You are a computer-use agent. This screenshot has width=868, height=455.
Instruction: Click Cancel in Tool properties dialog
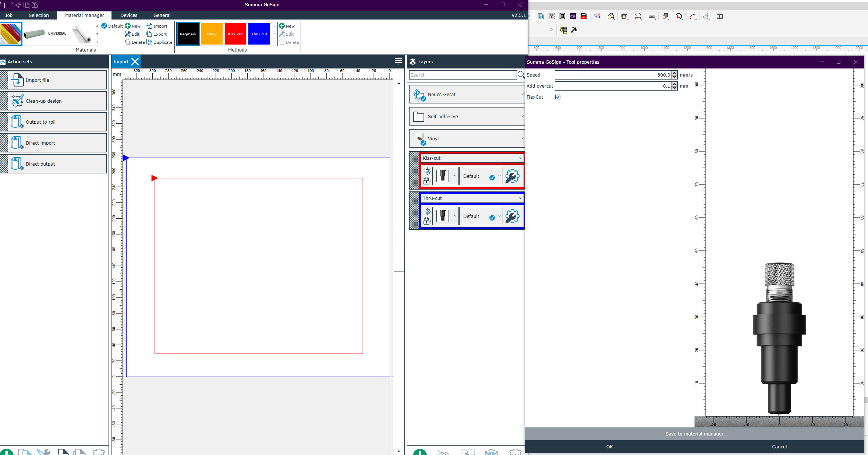[779, 447]
